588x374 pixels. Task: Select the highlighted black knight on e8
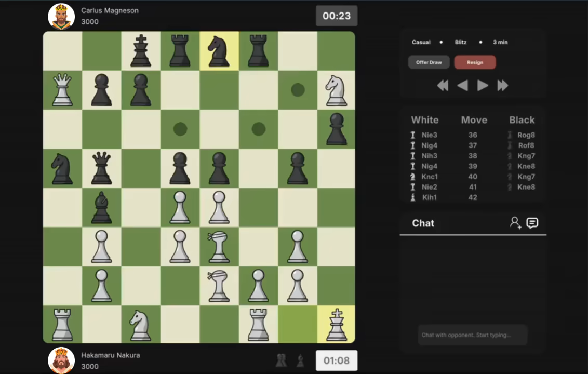(219, 51)
